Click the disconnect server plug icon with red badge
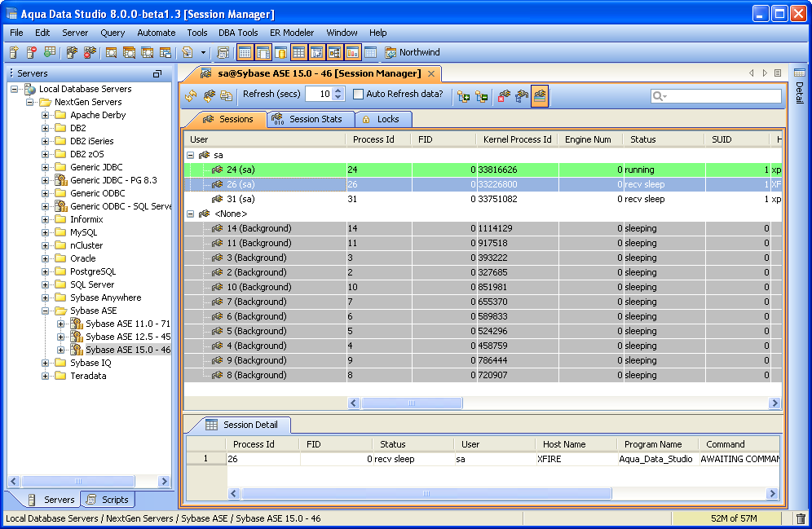 [90, 52]
